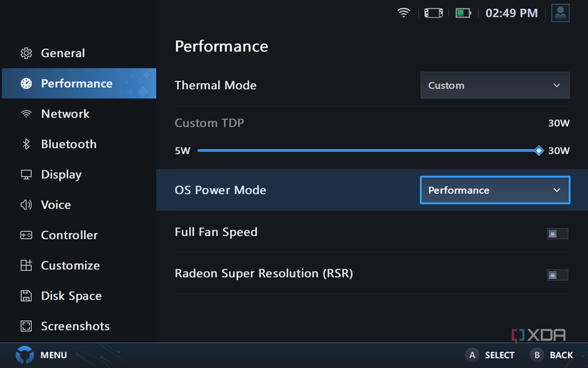The height and width of the screenshot is (368, 588).
Task: Click the Display monitor icon
Action: (x=26, y=175)
